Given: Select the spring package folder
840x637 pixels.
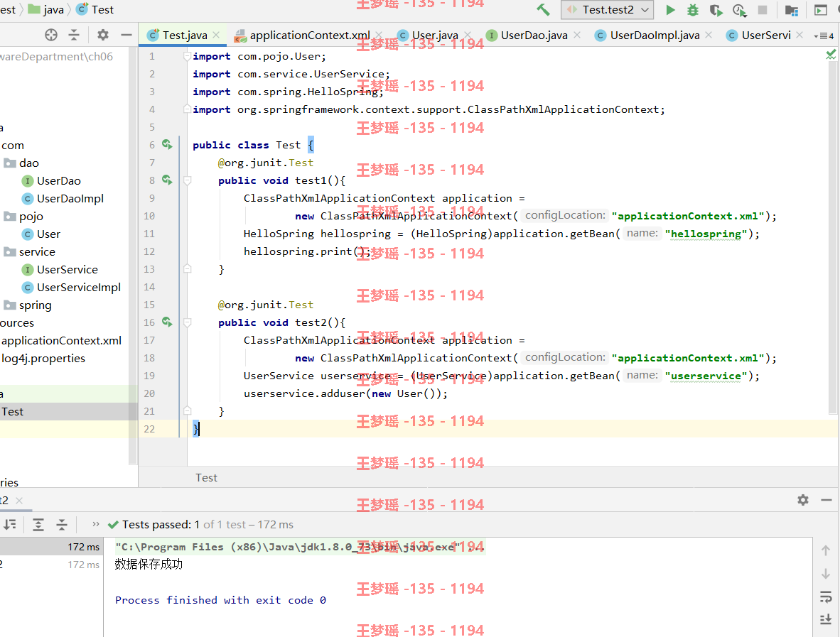Looking at the screenshot, I should 28,305.
